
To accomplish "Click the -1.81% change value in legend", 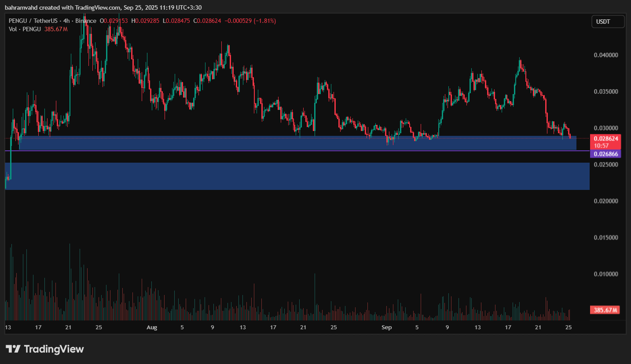I will coord(263,21).
